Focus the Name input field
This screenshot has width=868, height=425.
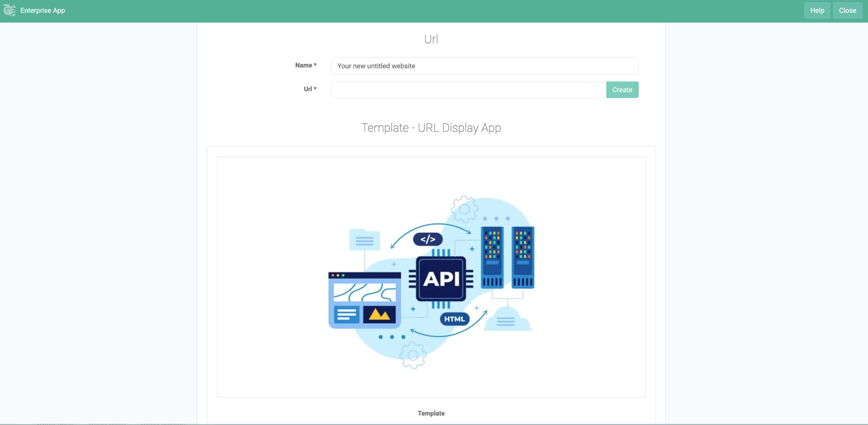484,66
